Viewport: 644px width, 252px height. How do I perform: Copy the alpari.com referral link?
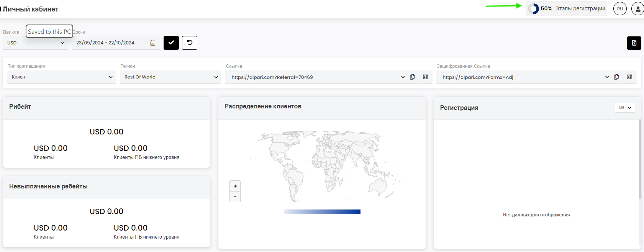[413, 77]
